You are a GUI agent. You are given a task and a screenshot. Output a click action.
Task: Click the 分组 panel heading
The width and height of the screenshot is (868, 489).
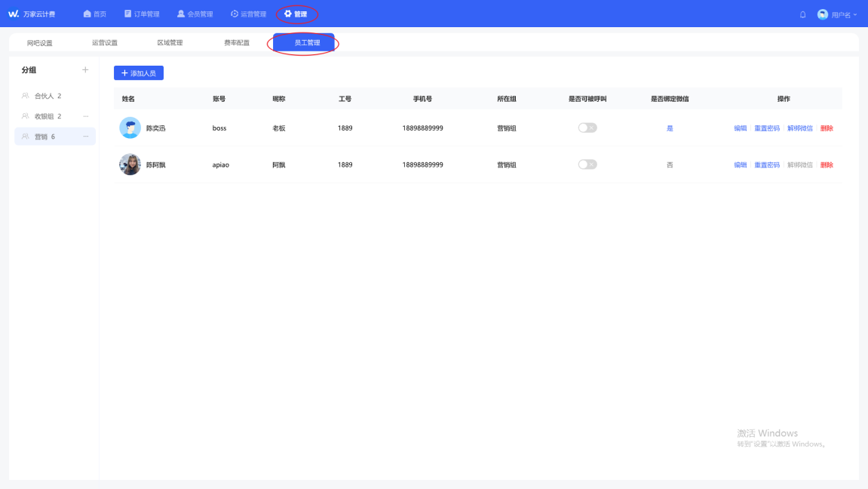(29, 69)
